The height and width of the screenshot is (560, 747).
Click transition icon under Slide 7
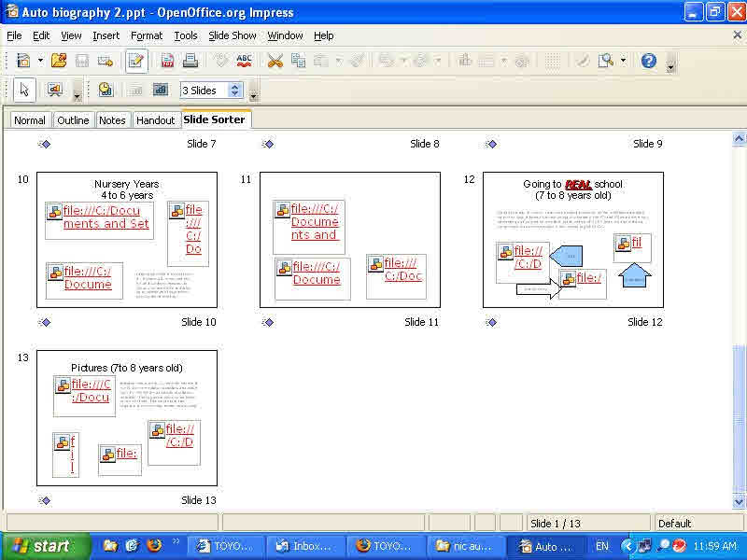tap(45, 144)
